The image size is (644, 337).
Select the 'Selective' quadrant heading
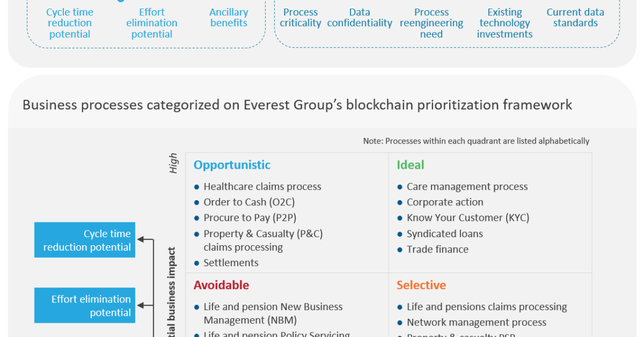421,285
